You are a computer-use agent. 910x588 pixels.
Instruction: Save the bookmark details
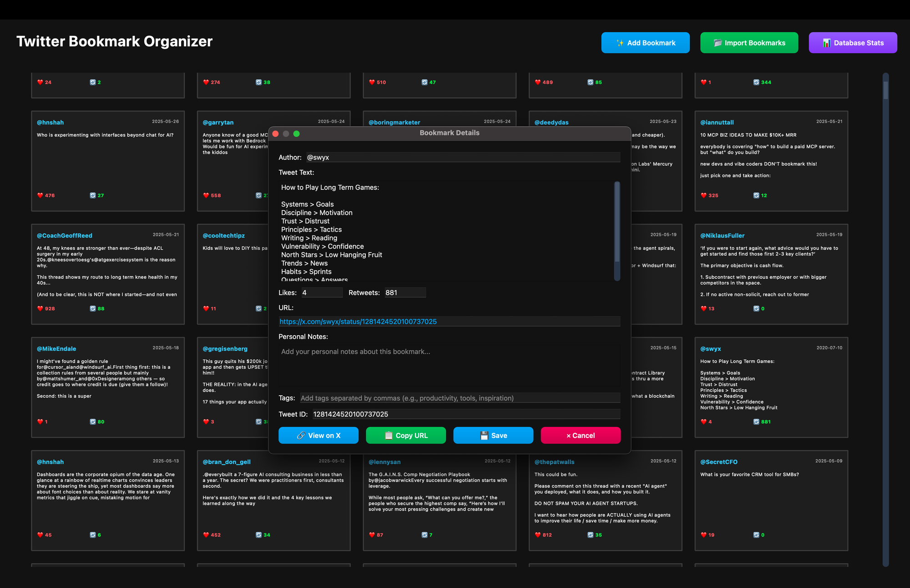point(493,435)
